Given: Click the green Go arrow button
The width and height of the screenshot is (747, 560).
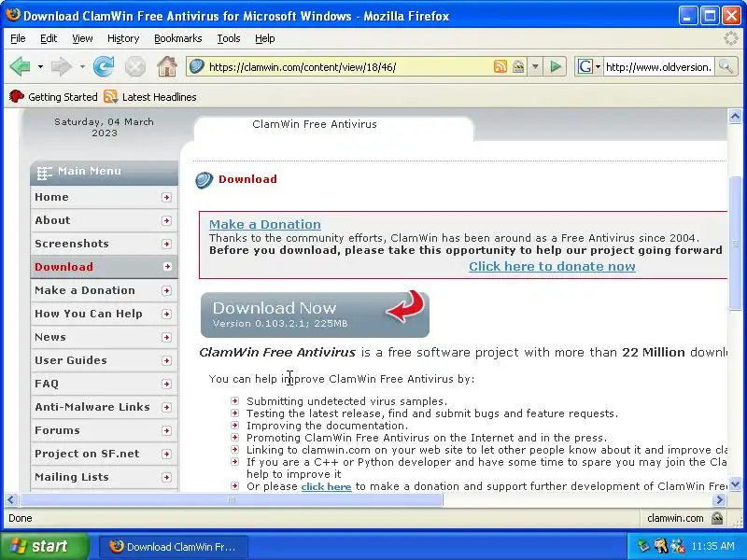Looking at the screenshot, I should coord(556,66).
